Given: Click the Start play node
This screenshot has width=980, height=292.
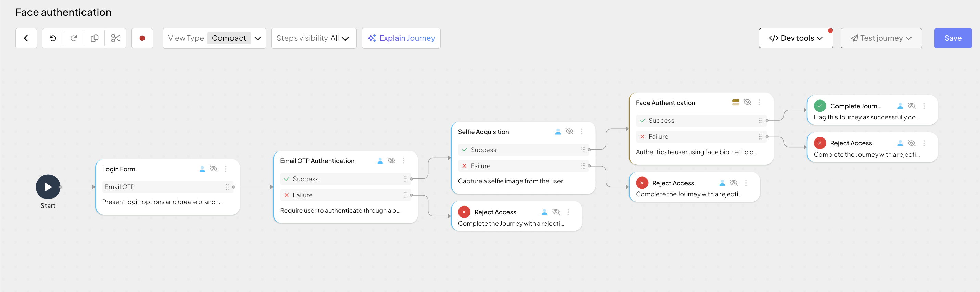Looking at the screenshot, I should (x=48, y=187).
